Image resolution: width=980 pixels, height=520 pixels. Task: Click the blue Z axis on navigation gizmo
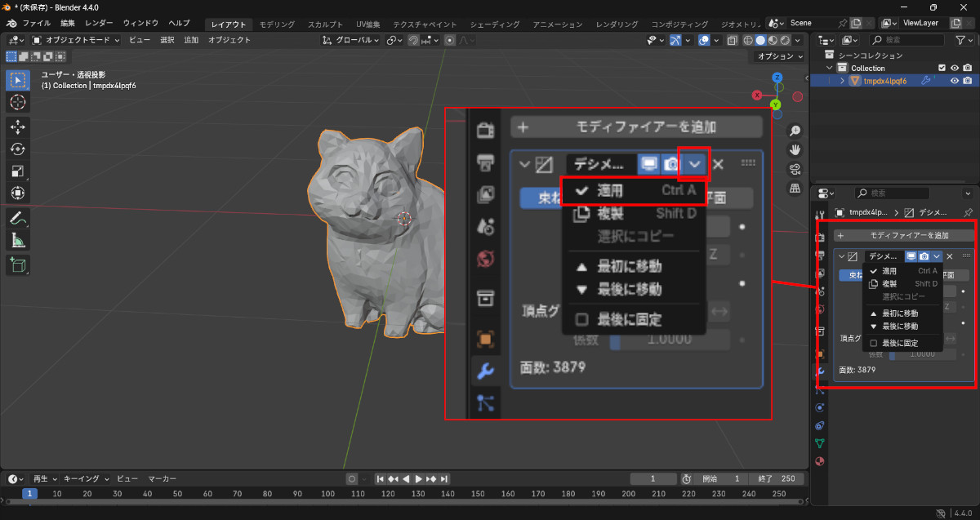[x=777, y=79]
